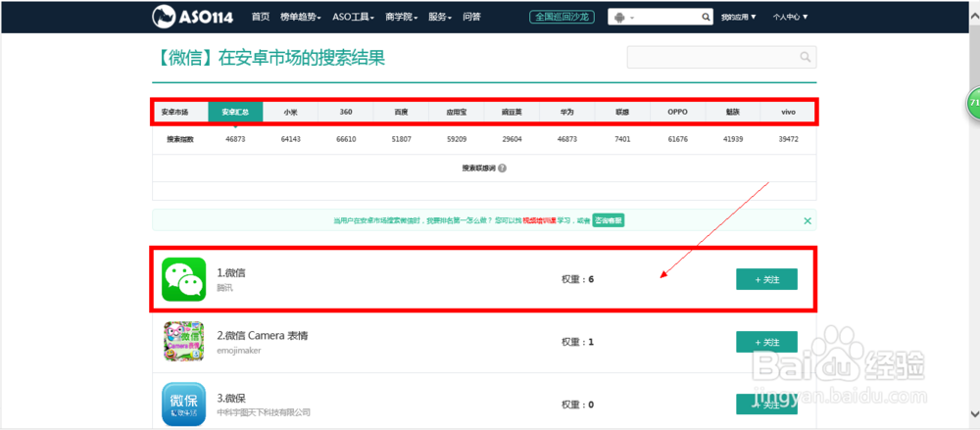Image resolution: width=980 pixels, height=430 pixels.
Task: Expand the 商学院 menu
Action: coord(401,17)
